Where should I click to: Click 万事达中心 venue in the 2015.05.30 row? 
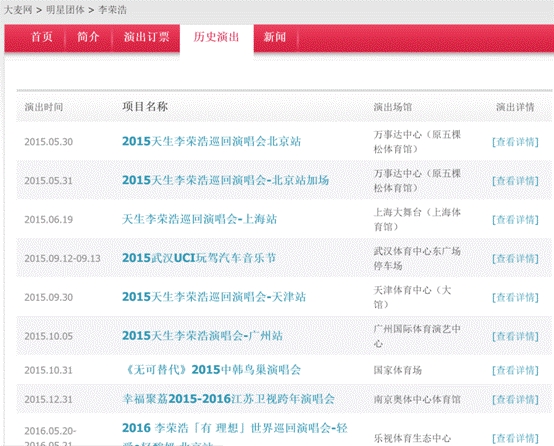pos(417,142)
